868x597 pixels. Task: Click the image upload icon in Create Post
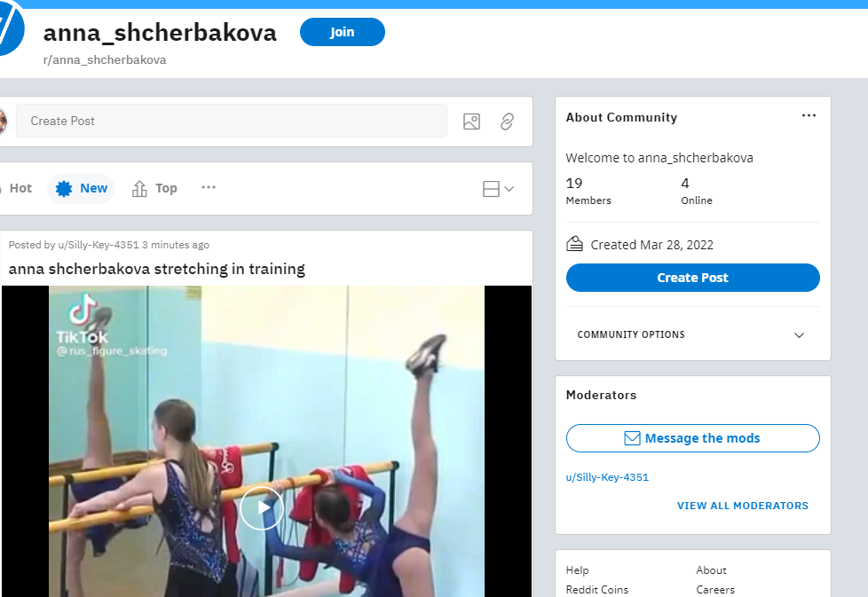[x=471, y=122]
